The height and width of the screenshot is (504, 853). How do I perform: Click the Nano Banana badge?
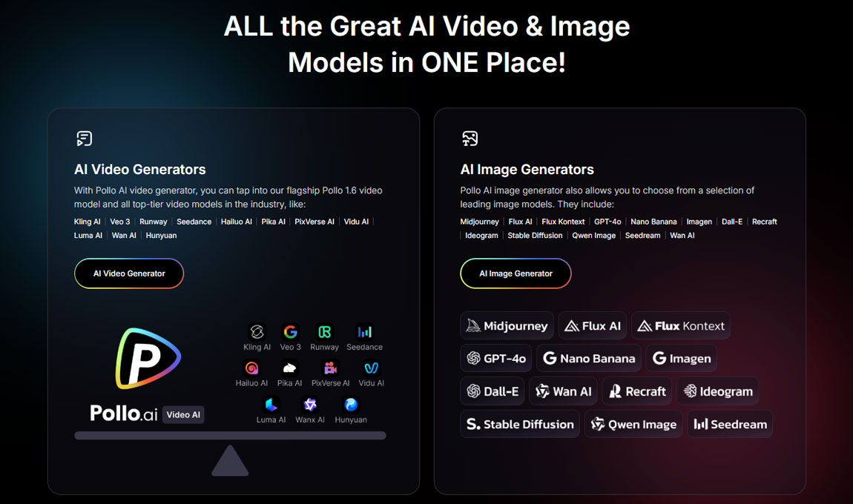(589, 359)
